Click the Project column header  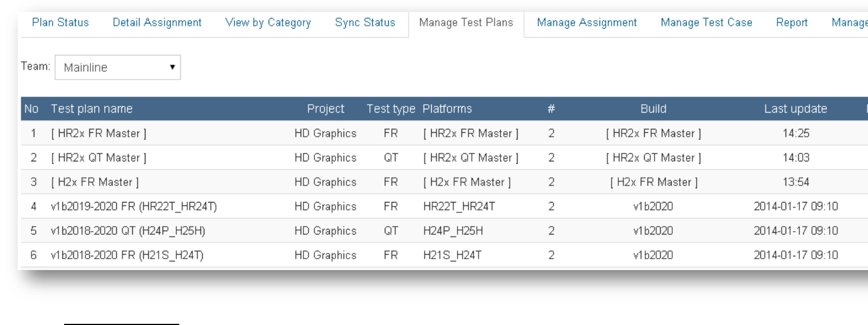[x=326, y=109]
